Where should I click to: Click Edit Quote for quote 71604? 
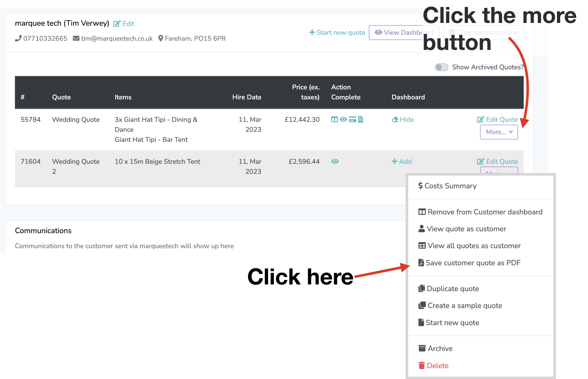coord(497,161)
